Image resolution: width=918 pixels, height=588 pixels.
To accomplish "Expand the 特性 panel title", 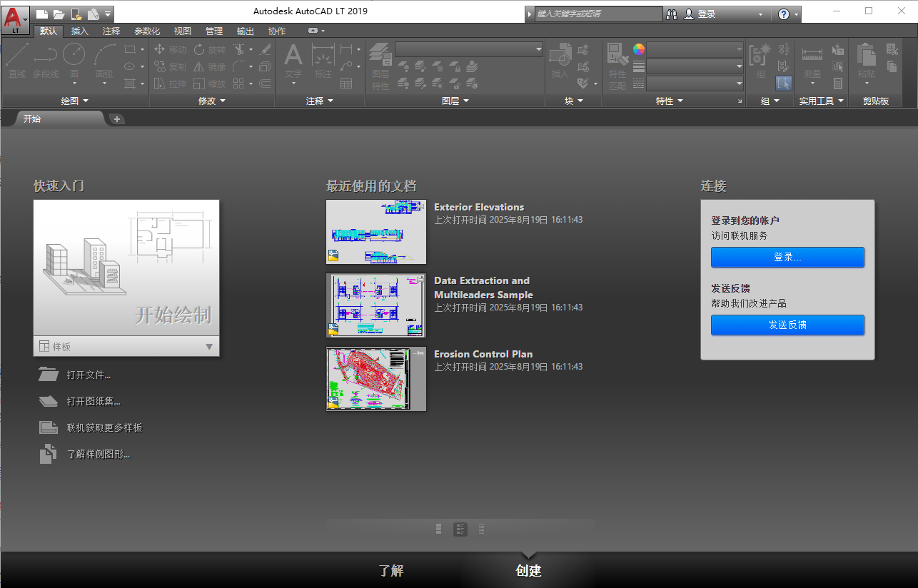I will pos(670,101).
